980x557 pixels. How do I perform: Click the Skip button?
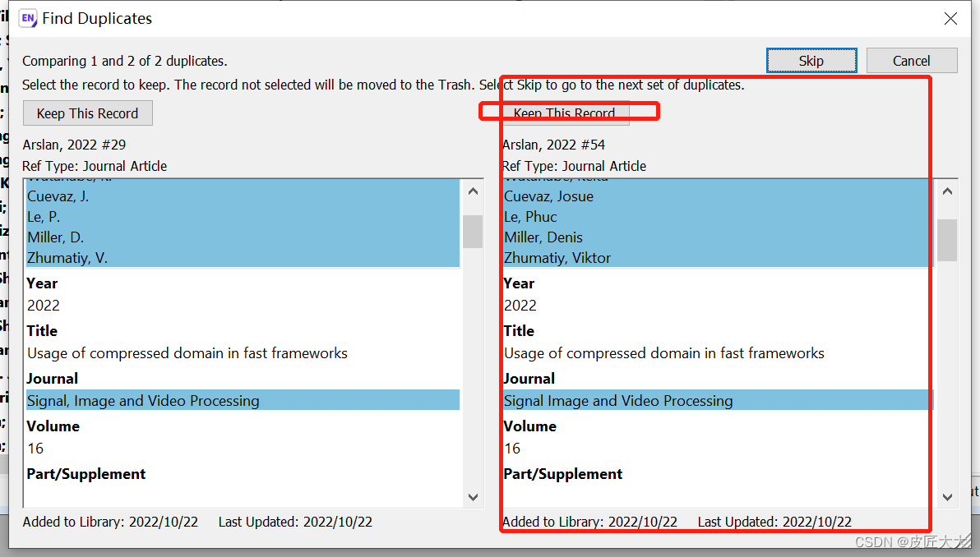point(811,61)
